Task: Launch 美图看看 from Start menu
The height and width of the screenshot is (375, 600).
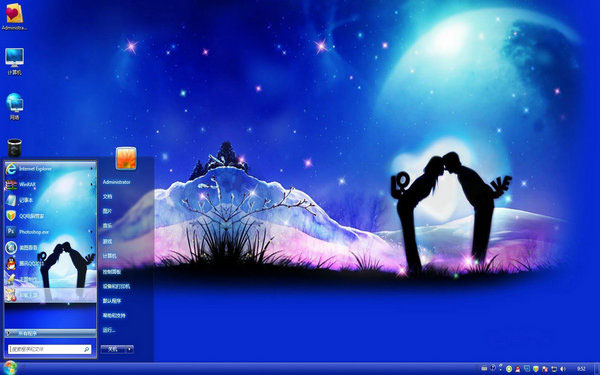Action: pos(49,248)
